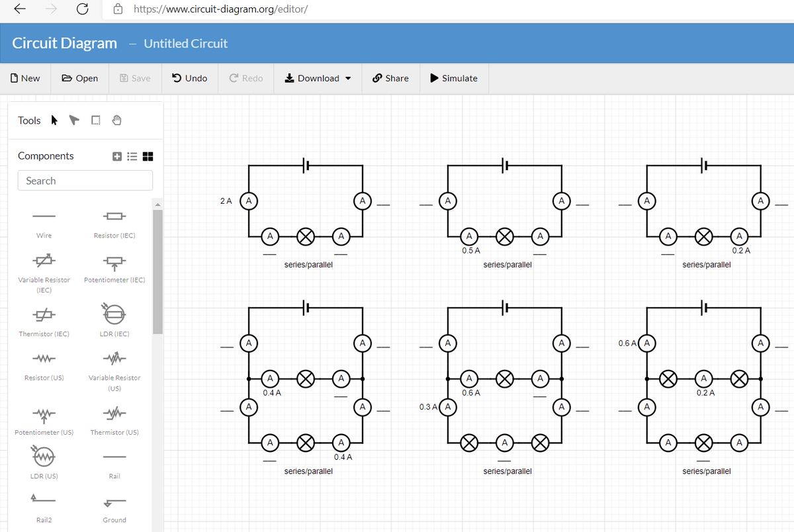Select the grey arrow select tool

(74, 120)
